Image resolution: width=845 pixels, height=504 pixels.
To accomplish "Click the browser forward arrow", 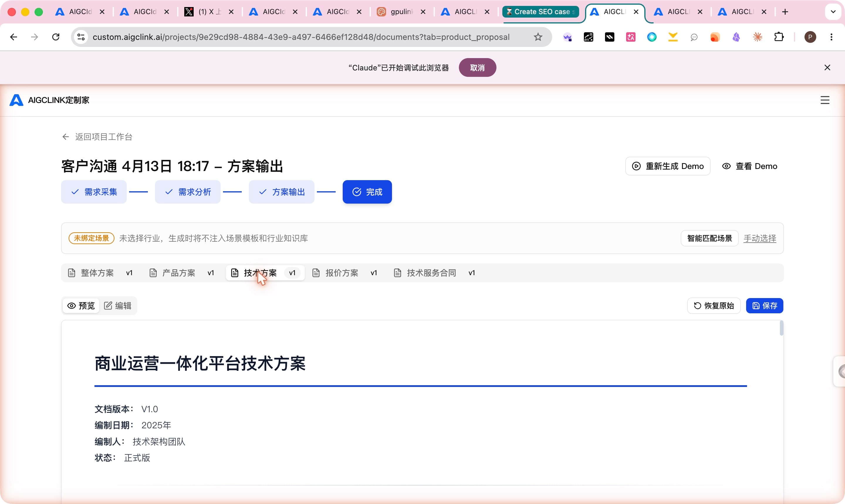I will pos(34,37).
